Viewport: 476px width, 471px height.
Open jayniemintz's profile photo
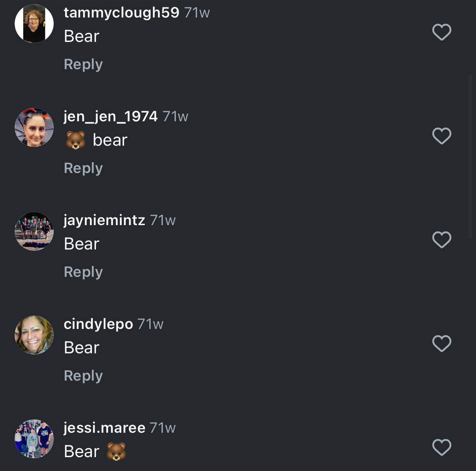[x=34, y=231]
